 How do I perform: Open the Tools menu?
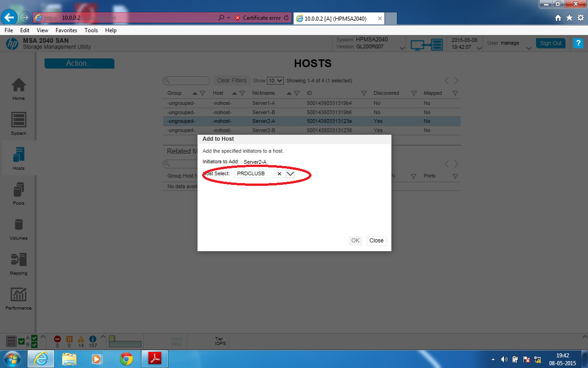[91, 30]
